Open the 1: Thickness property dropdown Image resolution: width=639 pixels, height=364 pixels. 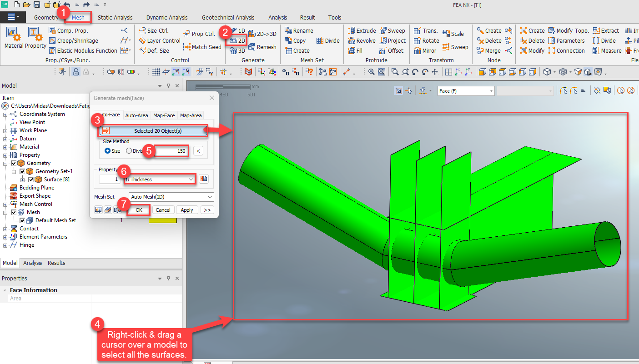coord(159,179)
